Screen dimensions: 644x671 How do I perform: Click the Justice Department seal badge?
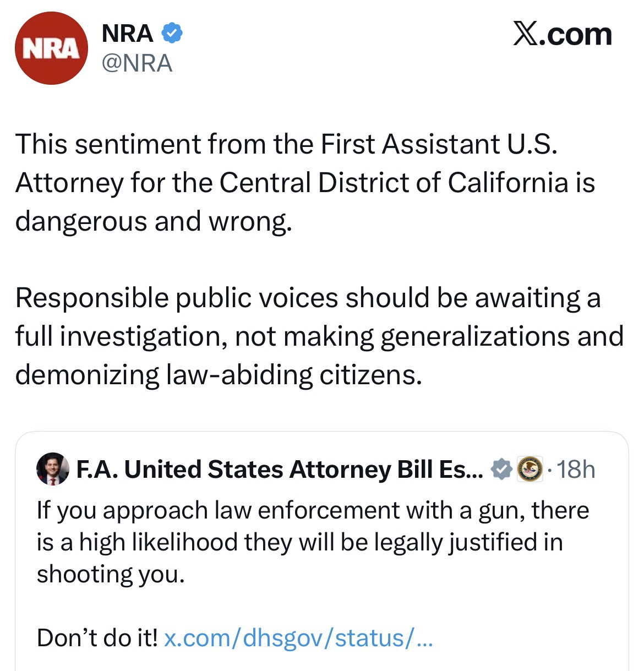530,470
